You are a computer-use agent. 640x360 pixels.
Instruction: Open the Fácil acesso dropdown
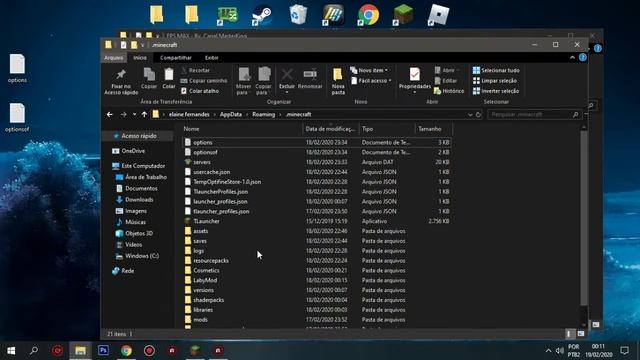click(371, 81)
